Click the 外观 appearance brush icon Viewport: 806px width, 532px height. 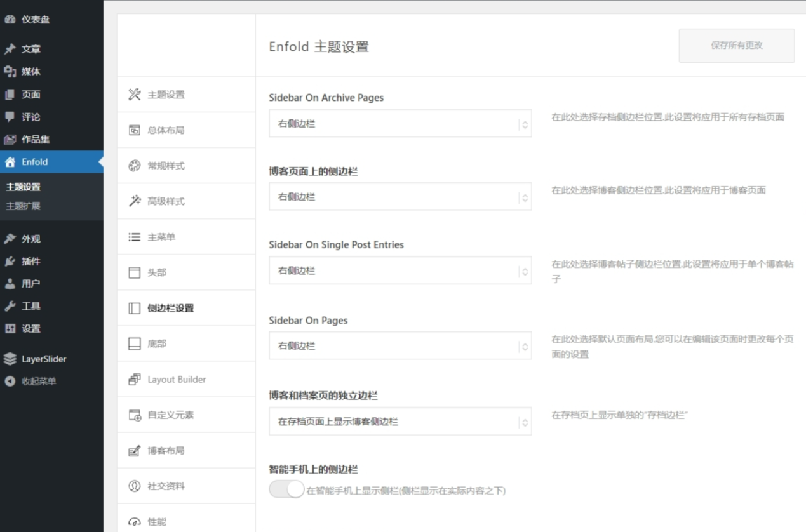(x=10, y=239)
